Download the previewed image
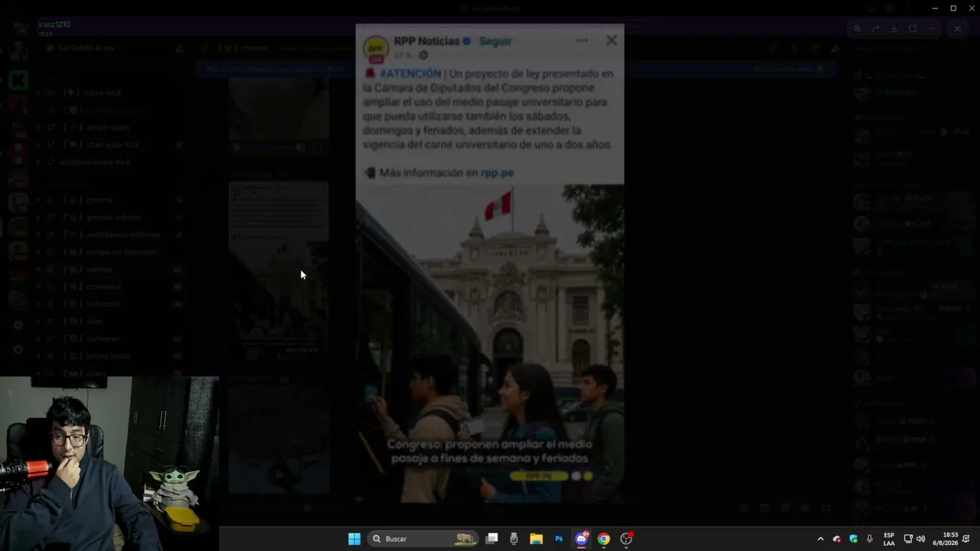This screenshot has width=980, height=551. [894, 28]
